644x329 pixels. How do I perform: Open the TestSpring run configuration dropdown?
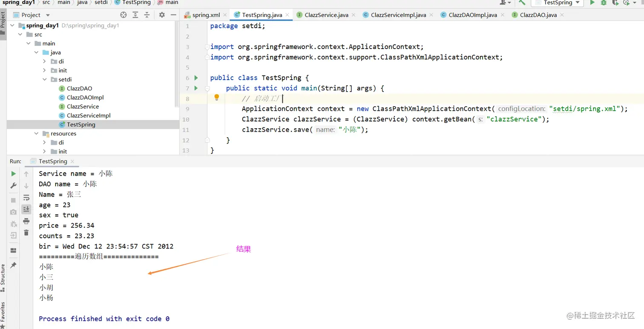point(558,3)
